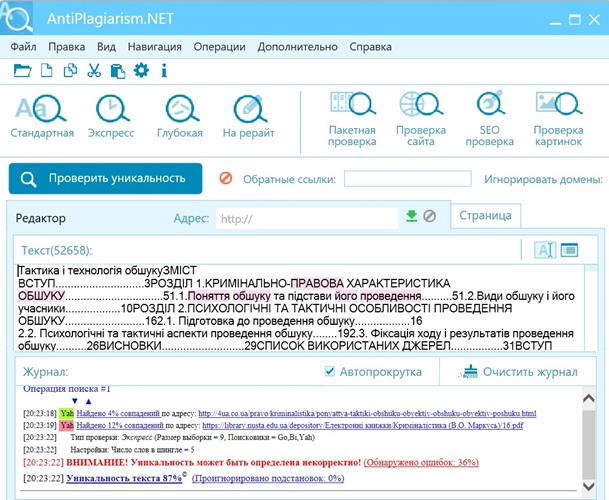The height and width of the screenshot is (500, 609).
Task: Open the library.nusta.edu.ua PDF link
Action: [362, 425]
